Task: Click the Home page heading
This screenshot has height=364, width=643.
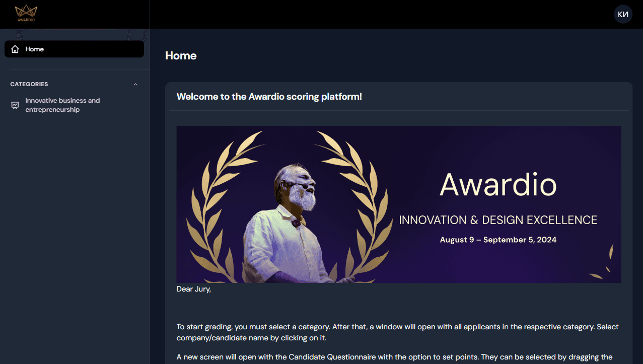Action: click(181, 56)
